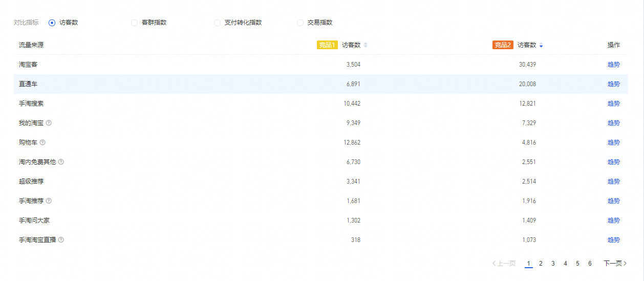The height and width of the screenshot is (281, 644).
Task: Click the yellow 竞品1 badge
Action: click(x=327, y=45)
